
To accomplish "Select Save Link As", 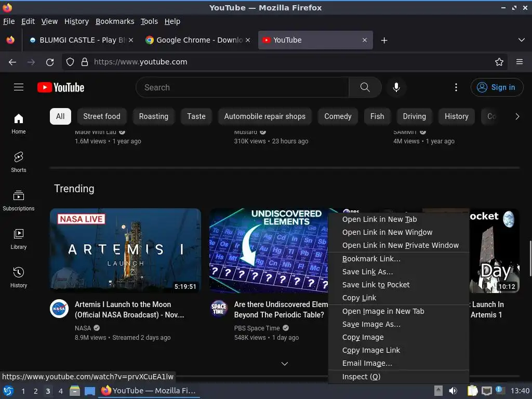I will coord(398,272).
